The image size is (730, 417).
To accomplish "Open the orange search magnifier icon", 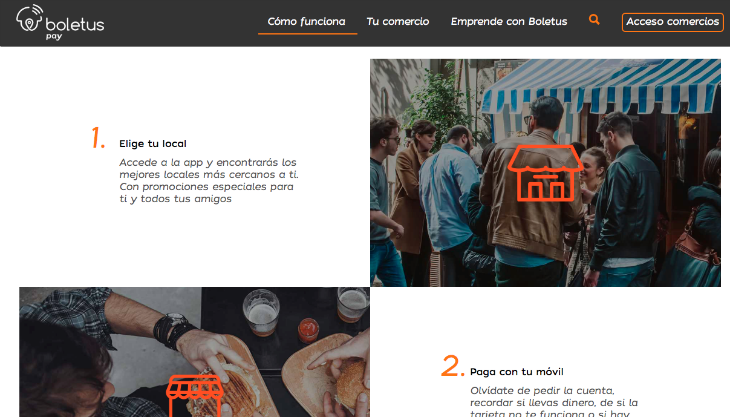I will coord(594,20).
